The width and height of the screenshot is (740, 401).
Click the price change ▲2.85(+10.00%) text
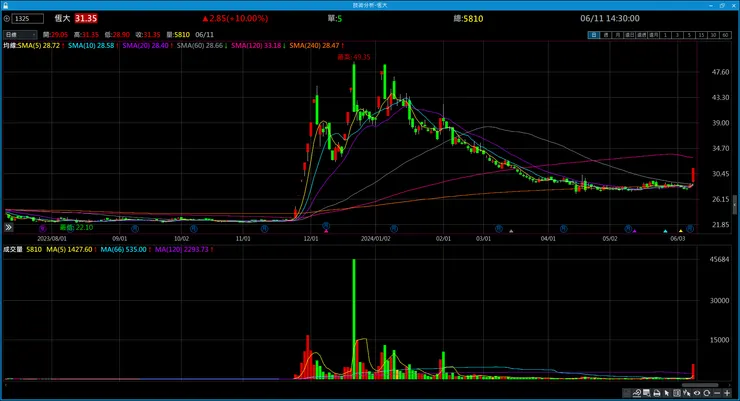coord(235,18)
